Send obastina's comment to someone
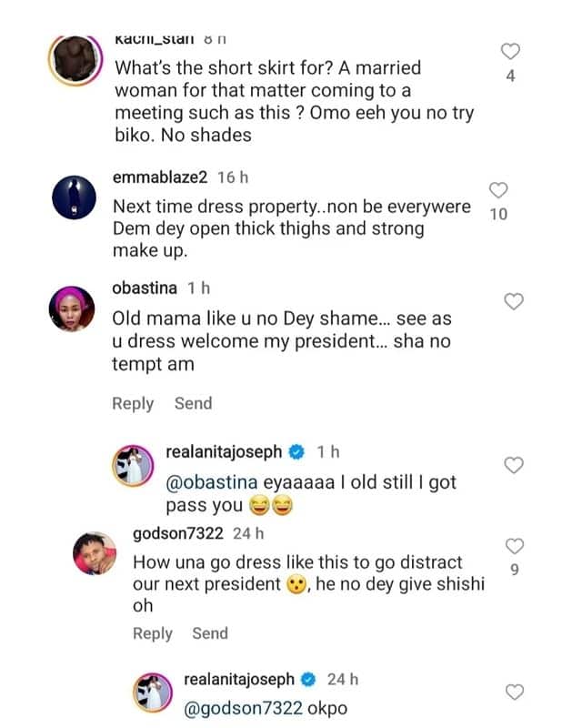This screenshot has width=582, height=728. tap(193, 403)
